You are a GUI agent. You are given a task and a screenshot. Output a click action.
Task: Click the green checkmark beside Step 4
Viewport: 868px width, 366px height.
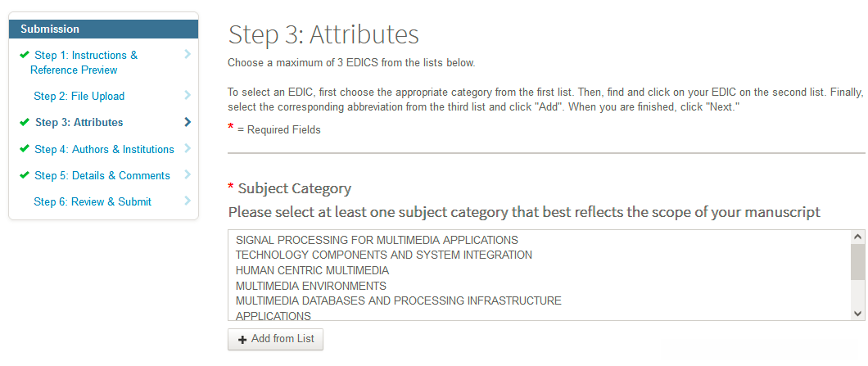25,149
